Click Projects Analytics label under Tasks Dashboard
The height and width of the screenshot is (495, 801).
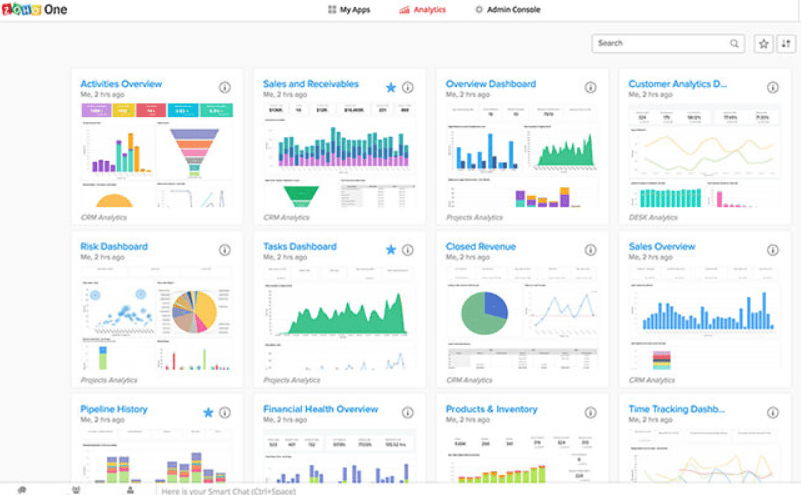pos(292,380)
